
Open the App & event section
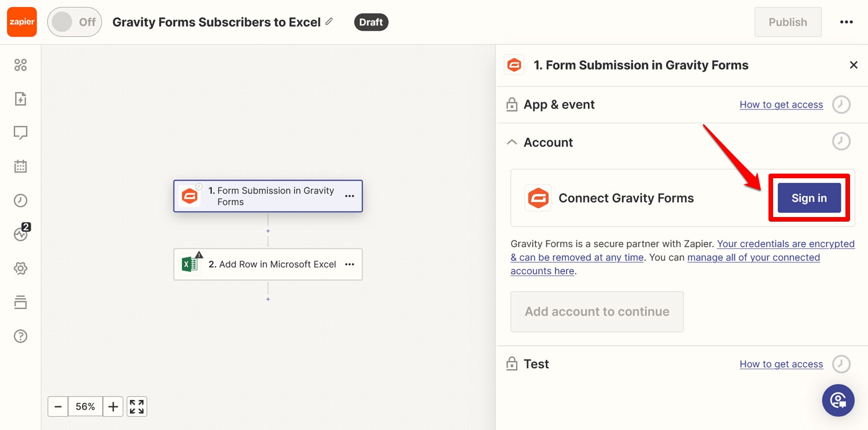coord(559,105)
